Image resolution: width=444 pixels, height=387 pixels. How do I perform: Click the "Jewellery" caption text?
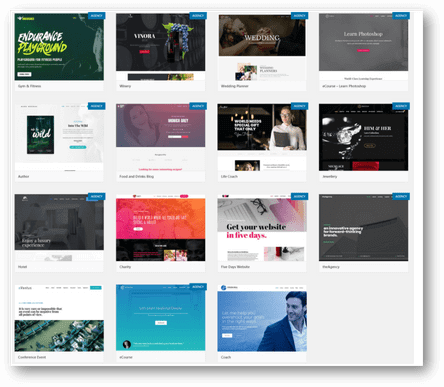click(x=330, y=176)
